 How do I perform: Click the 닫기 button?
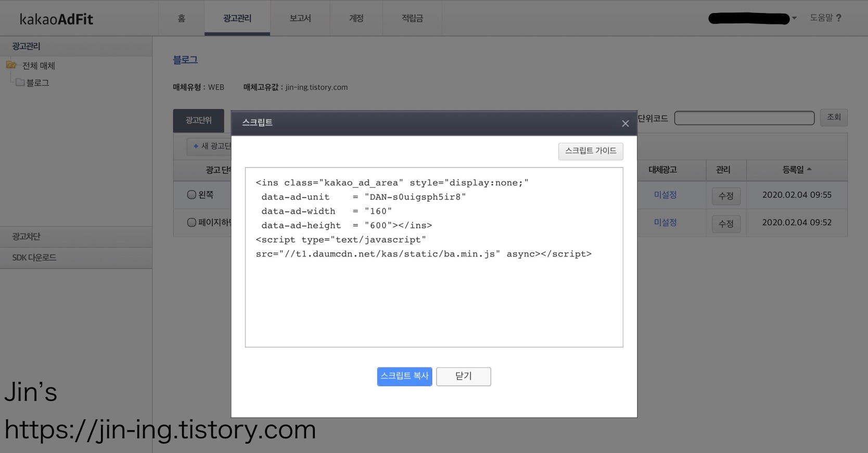tap(463, 376)
